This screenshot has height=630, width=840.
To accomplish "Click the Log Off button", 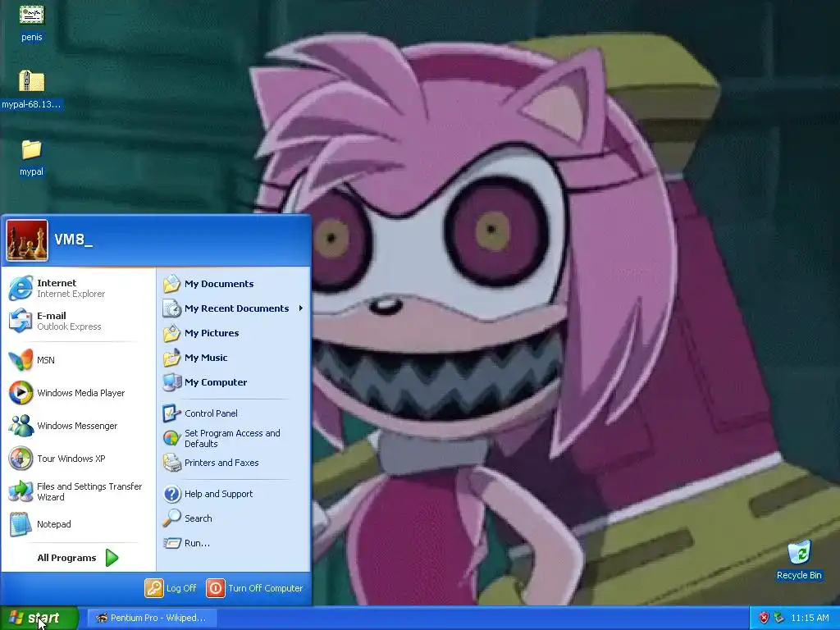I will pos(171,588).
